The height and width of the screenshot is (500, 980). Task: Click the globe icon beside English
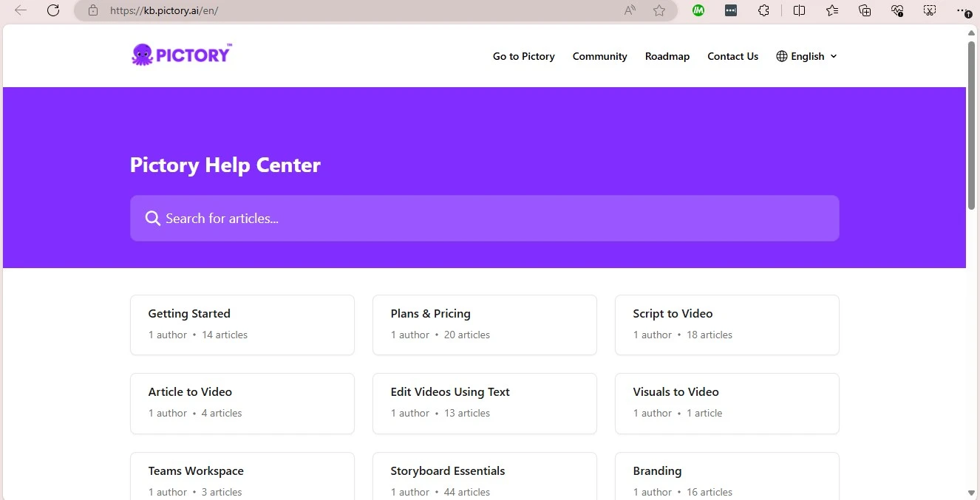[782, 56]
